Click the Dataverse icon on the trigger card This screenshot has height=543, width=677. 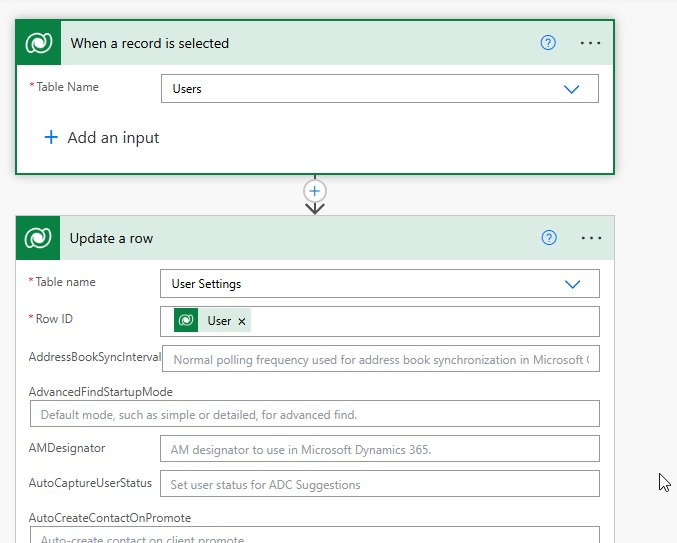39,43
